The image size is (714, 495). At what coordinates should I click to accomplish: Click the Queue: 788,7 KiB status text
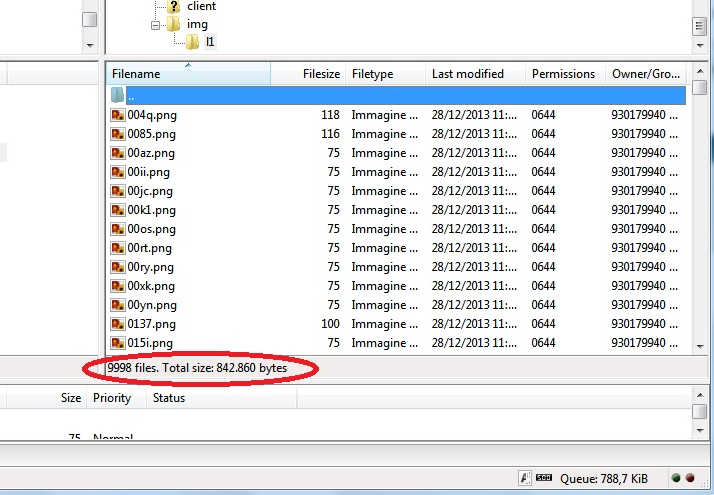pos(604,479)
